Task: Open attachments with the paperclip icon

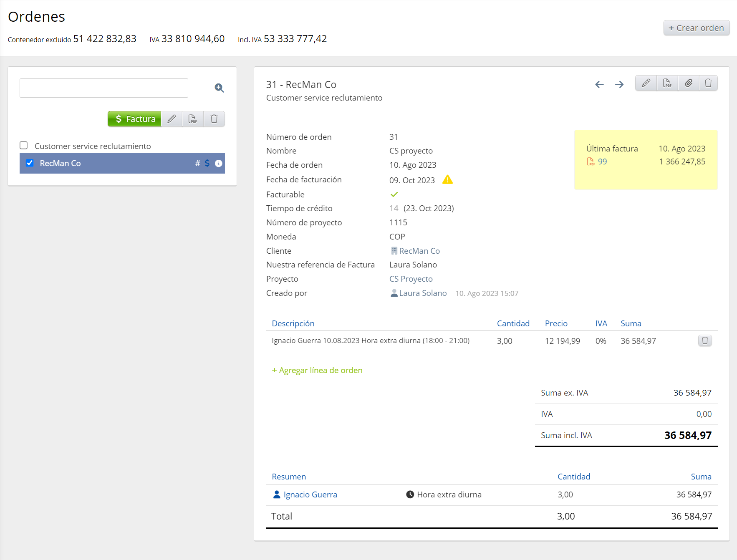Action: pyautogui.click(x=688, y=83)
